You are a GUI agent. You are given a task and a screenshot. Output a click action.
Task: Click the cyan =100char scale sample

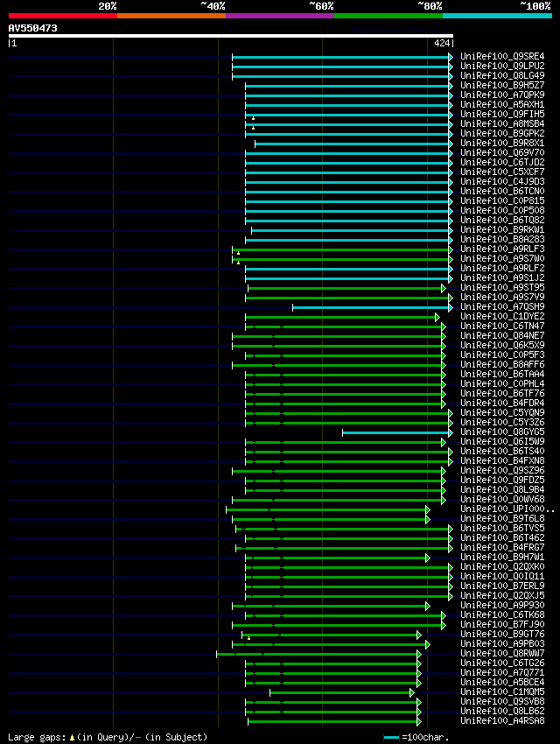click(x=392, y=737)
